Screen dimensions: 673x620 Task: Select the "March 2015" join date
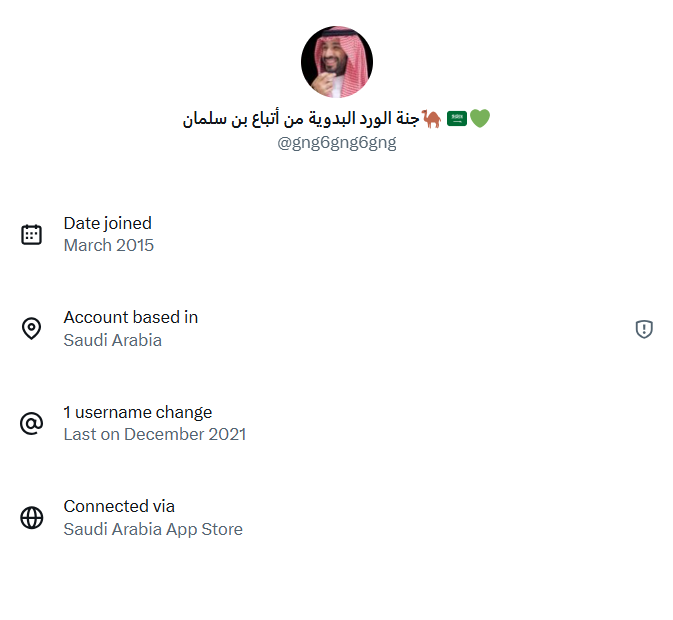point(108,245)
